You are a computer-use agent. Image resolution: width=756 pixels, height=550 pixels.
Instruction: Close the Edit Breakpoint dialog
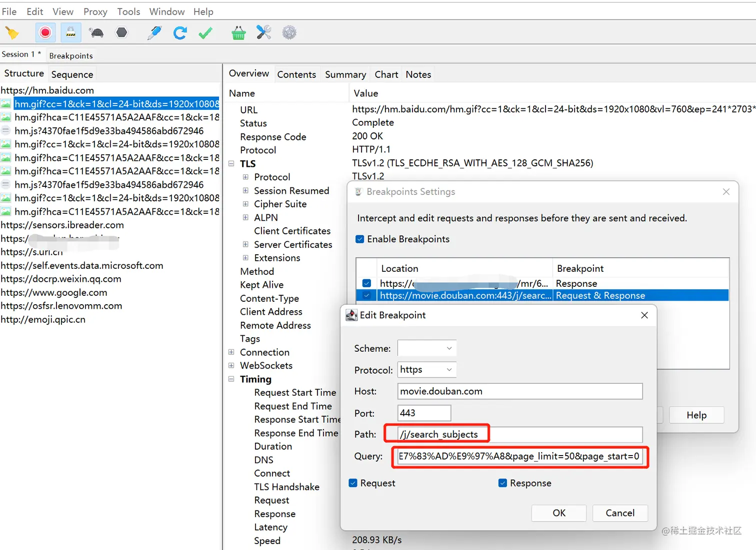click(x=644, y=315)
